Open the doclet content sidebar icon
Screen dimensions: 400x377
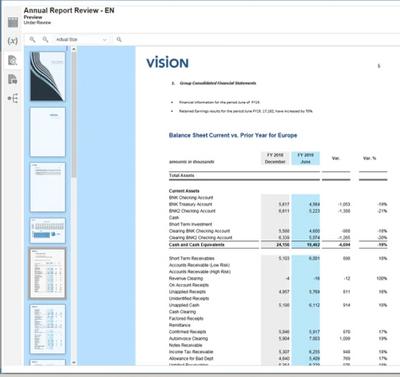[13, 79]
